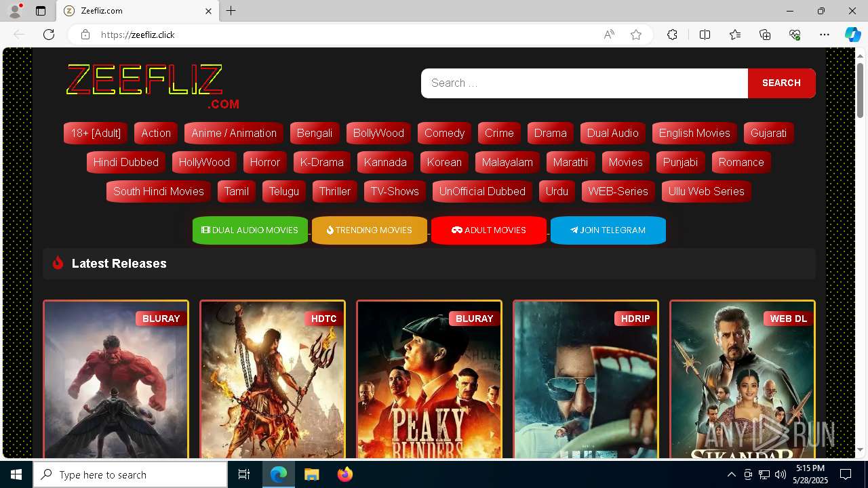Click the browser profile icon
This screenshot has width=868, height=488.
14,11
